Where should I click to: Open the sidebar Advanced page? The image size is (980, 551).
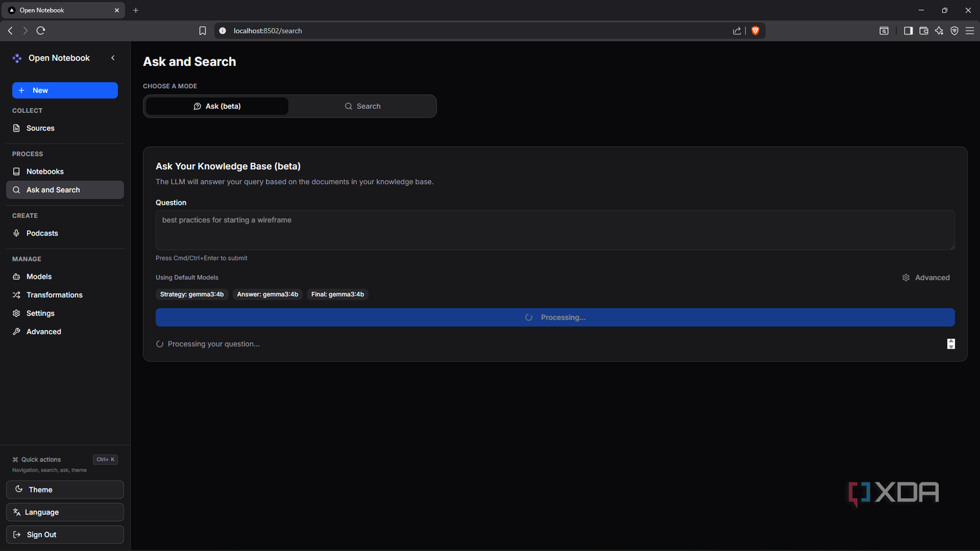click(x=65, y=332)
